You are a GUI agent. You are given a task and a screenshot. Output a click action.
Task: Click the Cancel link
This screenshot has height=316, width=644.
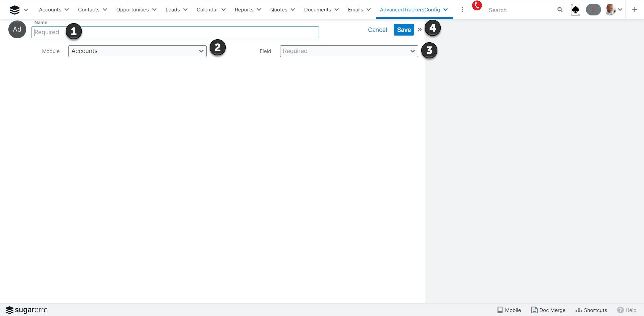point(377,30)
